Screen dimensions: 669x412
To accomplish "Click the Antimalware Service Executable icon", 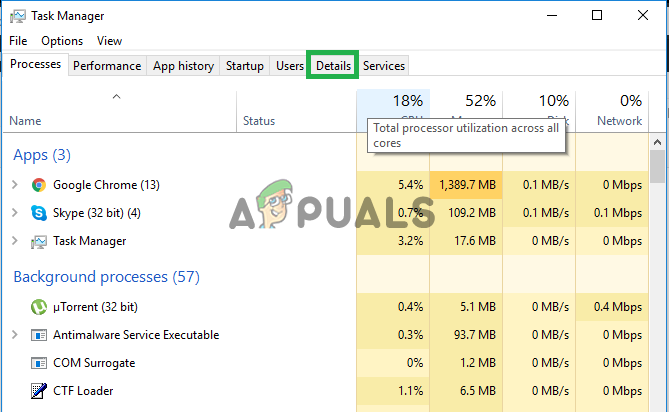I will pyautogui.click(x=39, y=335).
